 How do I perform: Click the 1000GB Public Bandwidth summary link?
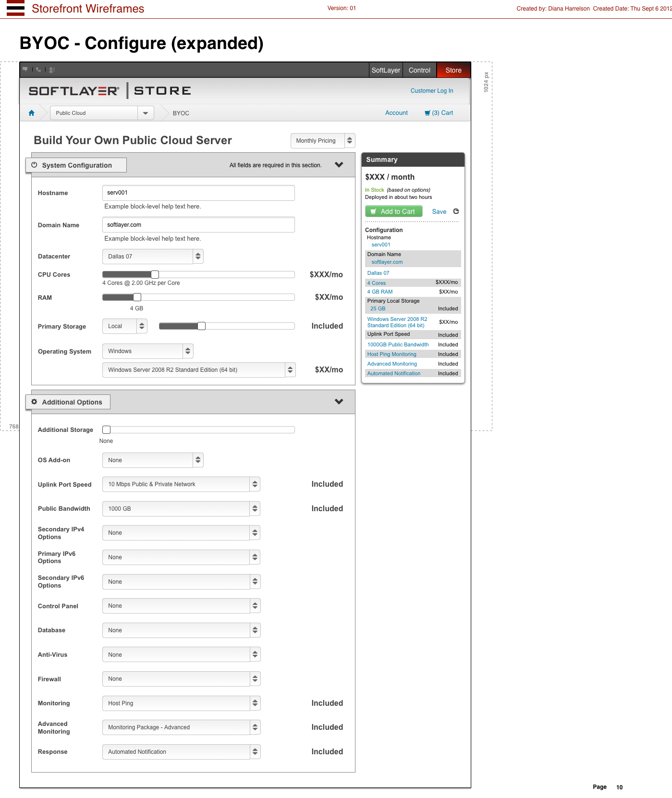point(398,344)
